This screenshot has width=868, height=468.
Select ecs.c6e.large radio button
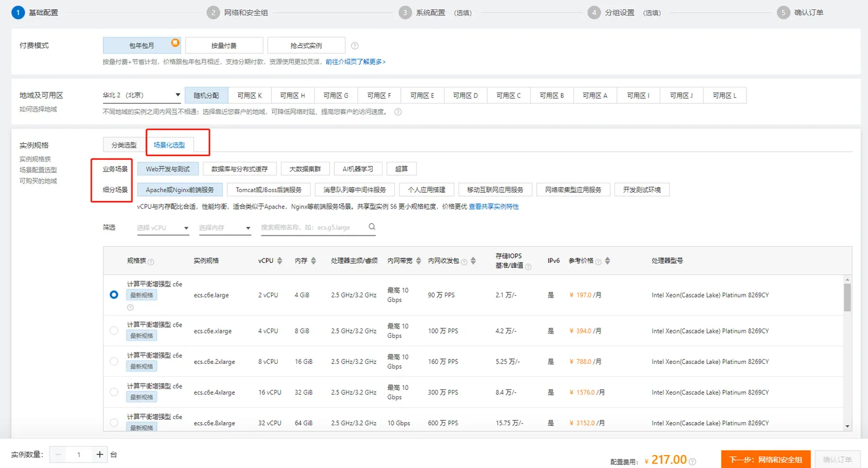[x=114, y=295]
